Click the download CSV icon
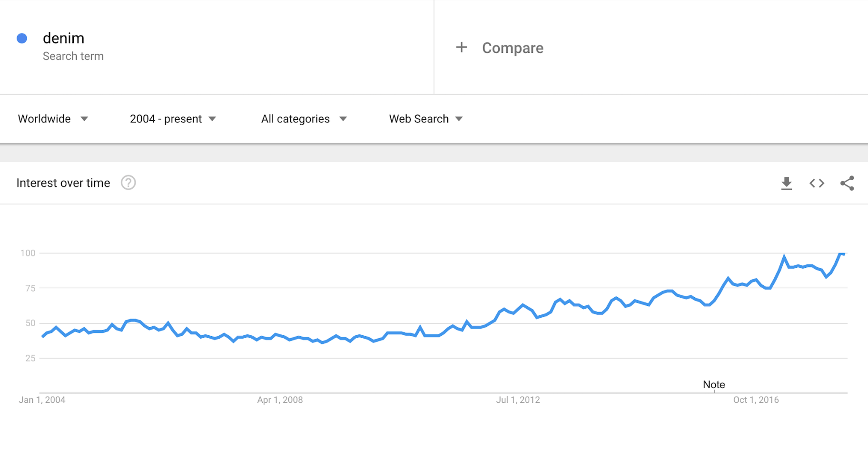Image resolution: width=868 pixels, height=458 pixels. pos(786,184)
